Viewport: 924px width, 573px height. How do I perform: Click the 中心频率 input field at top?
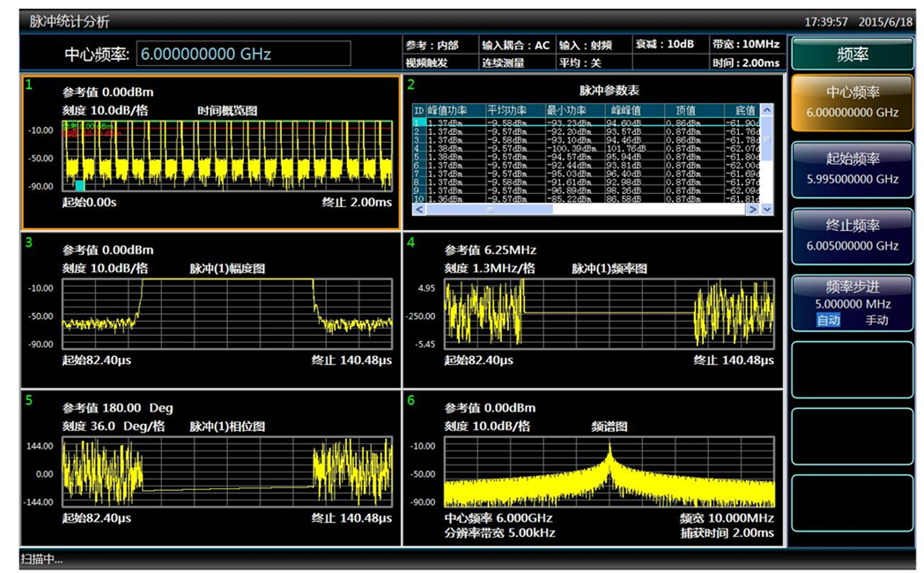click(x=243, y=54)
